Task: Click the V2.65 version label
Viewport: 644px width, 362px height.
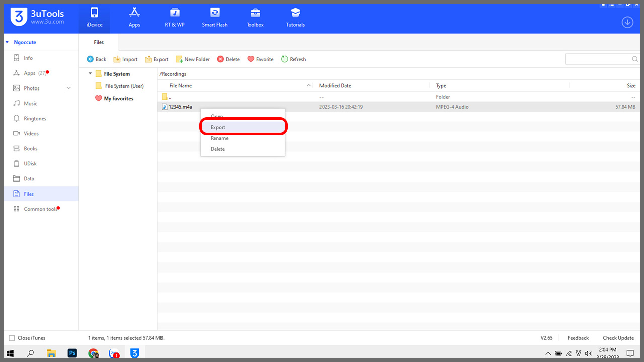Action: pos(547,338)
